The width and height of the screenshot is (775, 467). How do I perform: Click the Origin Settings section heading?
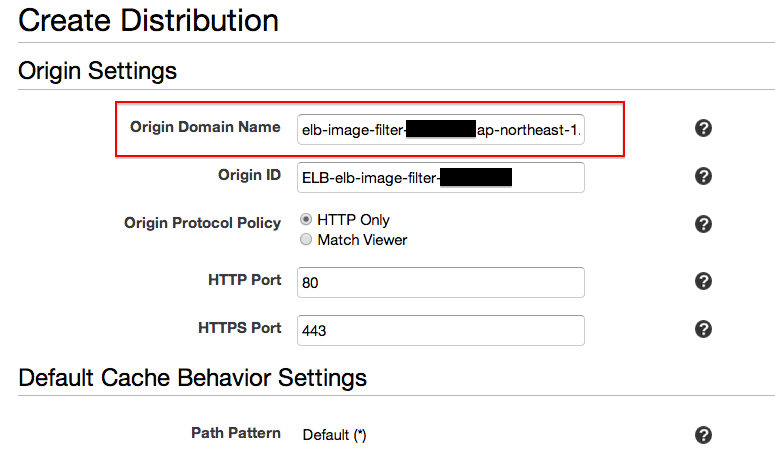[x=98, y=71]
